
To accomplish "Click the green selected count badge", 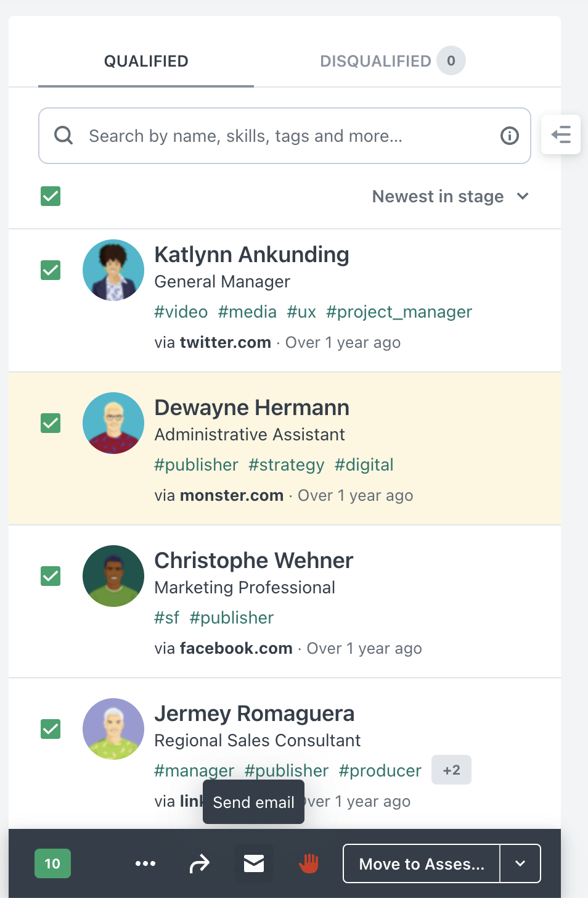I will click(52, 863).
